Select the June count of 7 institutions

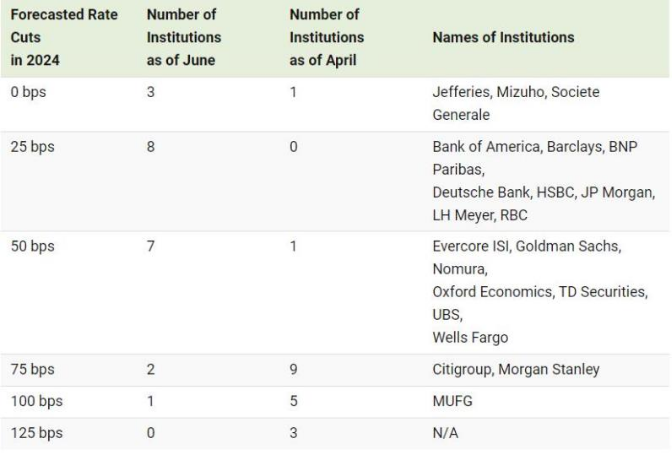point(151,246)
